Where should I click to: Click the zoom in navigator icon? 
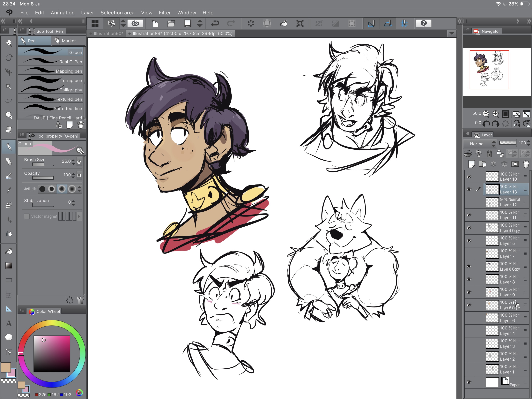(x=495, y=114)
